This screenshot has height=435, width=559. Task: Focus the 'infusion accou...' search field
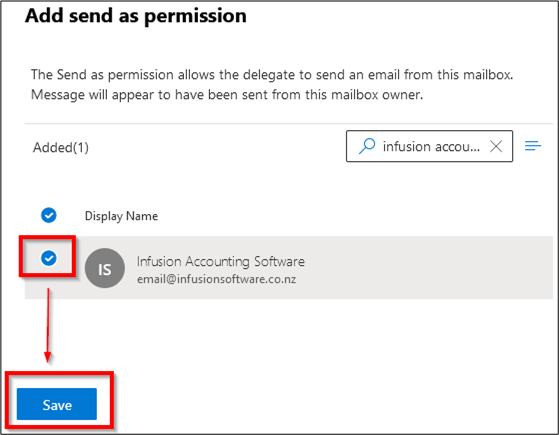coord(429,146)
